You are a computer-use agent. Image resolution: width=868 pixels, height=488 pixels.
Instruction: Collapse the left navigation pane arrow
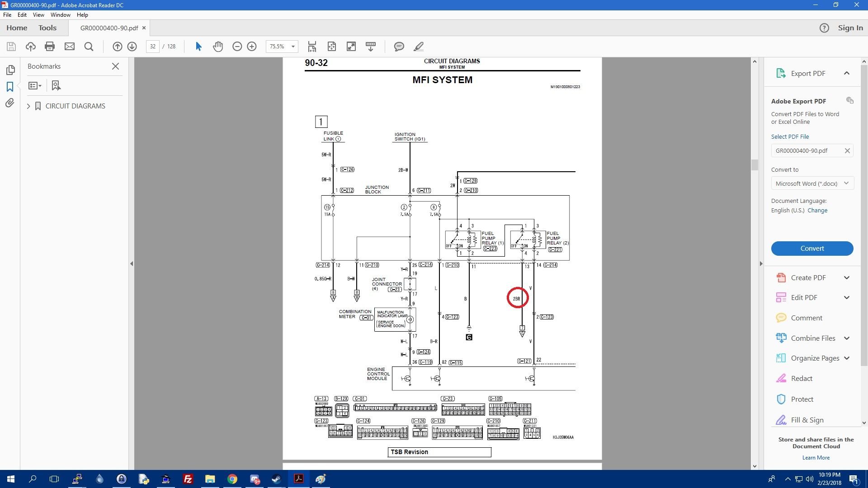[132, 263]
